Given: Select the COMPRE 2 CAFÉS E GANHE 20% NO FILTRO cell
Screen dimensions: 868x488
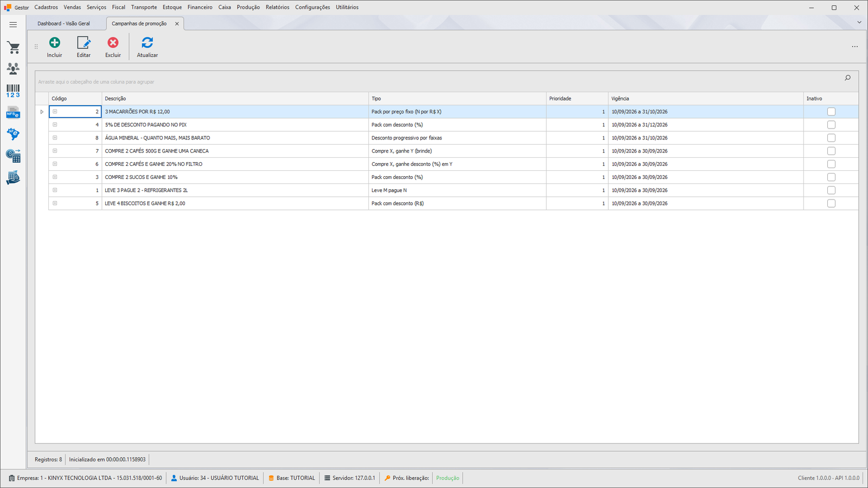Looking at the screenshot, I should [235, 164].
